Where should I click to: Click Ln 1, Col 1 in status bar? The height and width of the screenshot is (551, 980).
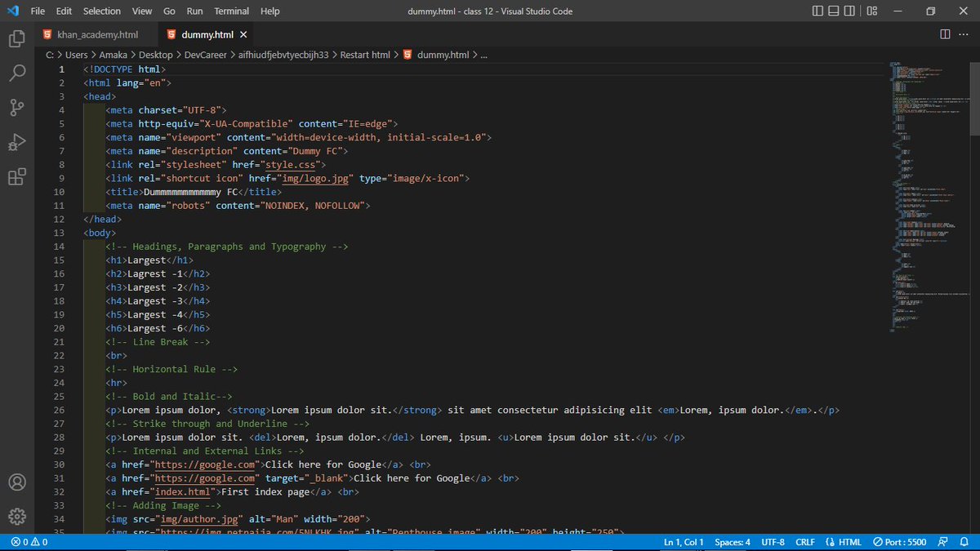point(684,542)
